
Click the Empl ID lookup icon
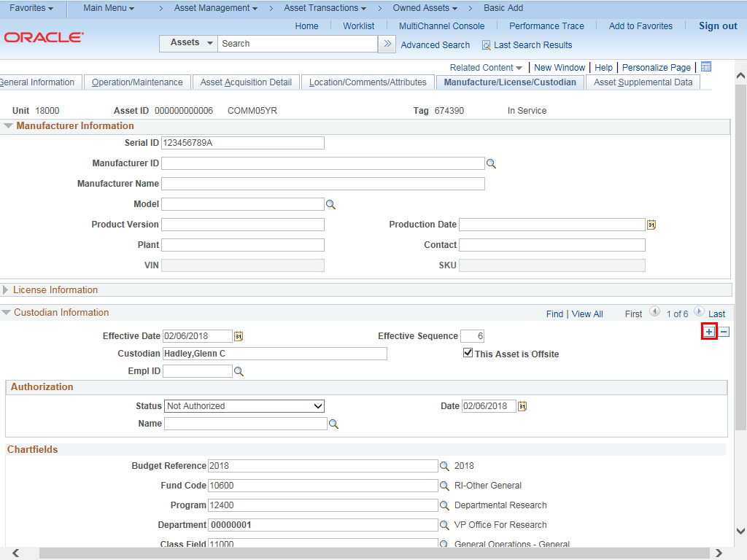click(x=238, y=372)
